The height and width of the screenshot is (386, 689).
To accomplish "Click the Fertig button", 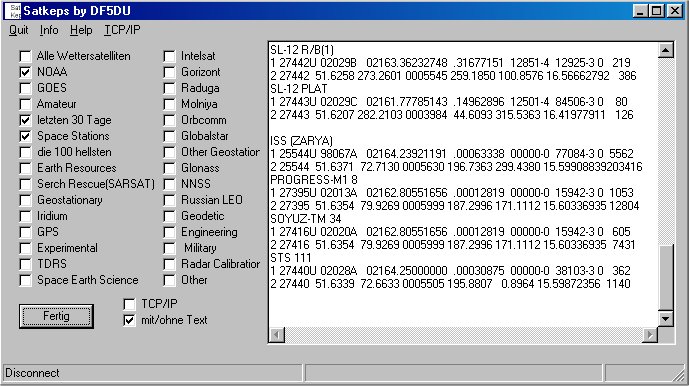I will click(x=56, y=316).
